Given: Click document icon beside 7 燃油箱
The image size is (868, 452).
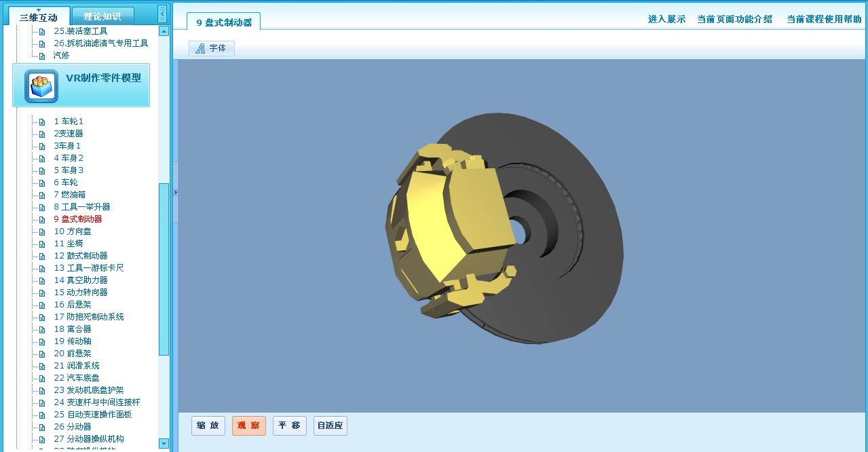Looking at the screenshot, I should (42, 195).
